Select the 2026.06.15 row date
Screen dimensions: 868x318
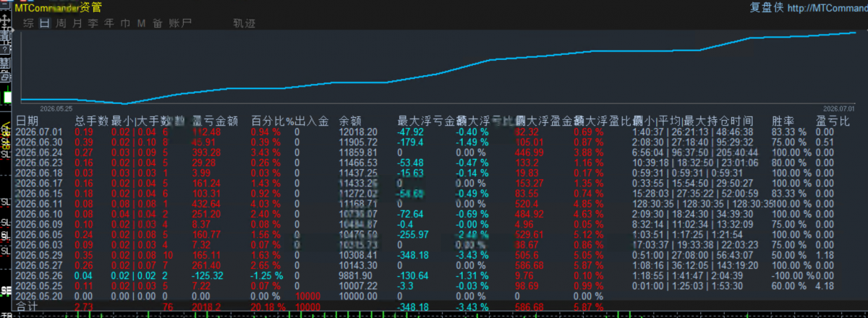click(x=38, y=194)
